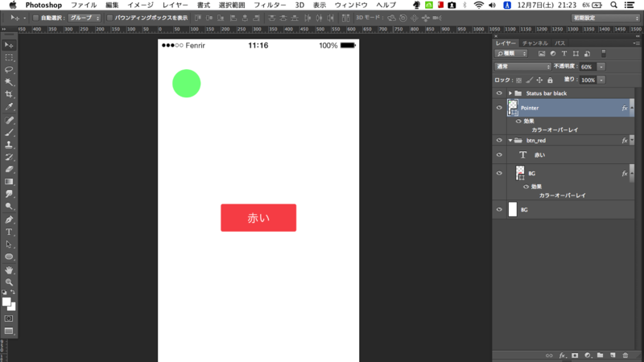Select the History Brush tool
The image size is (644, 362).
(9, 157)
